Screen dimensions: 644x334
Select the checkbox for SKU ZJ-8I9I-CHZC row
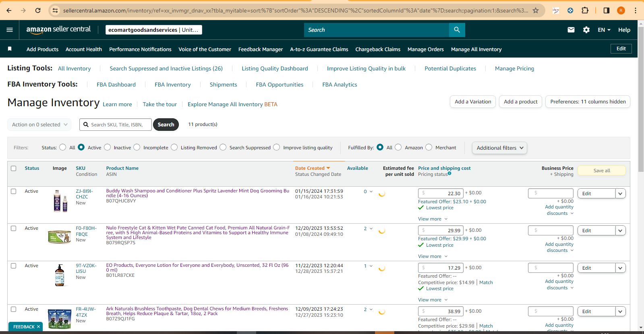tap(14, 191)
